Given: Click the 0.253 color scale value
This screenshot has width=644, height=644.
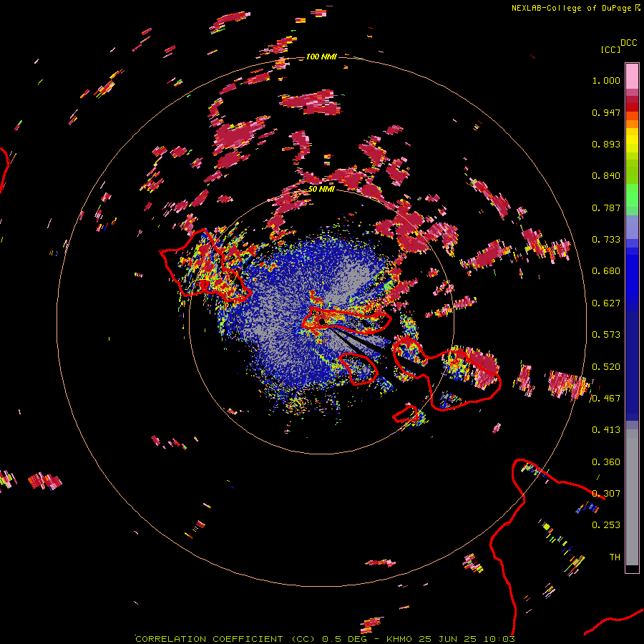Looking at the screenshot, I should pos(606,525).
